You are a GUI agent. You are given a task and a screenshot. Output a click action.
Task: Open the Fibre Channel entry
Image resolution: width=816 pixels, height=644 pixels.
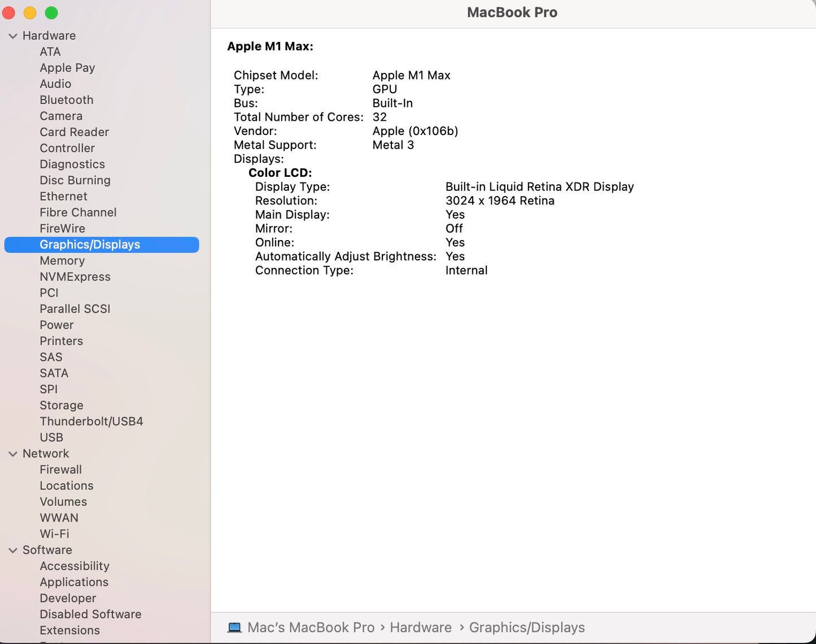point(78,213)
